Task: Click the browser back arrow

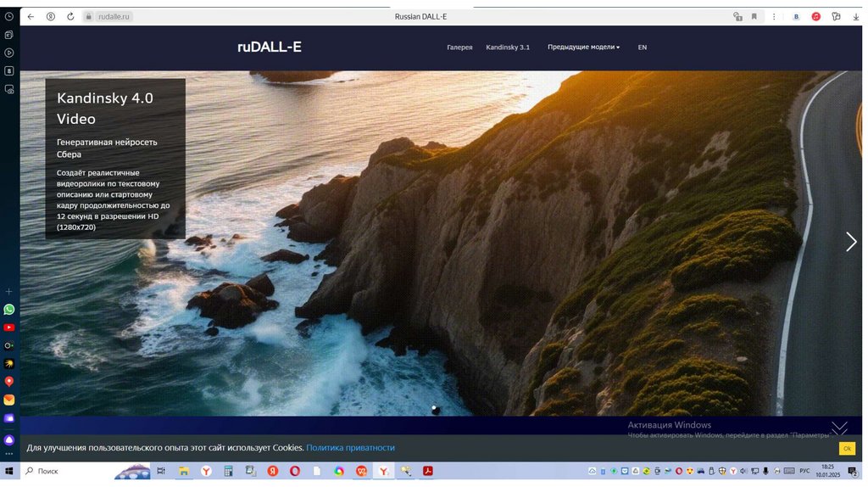Action: pyautogui.click(x=31, y=16)
